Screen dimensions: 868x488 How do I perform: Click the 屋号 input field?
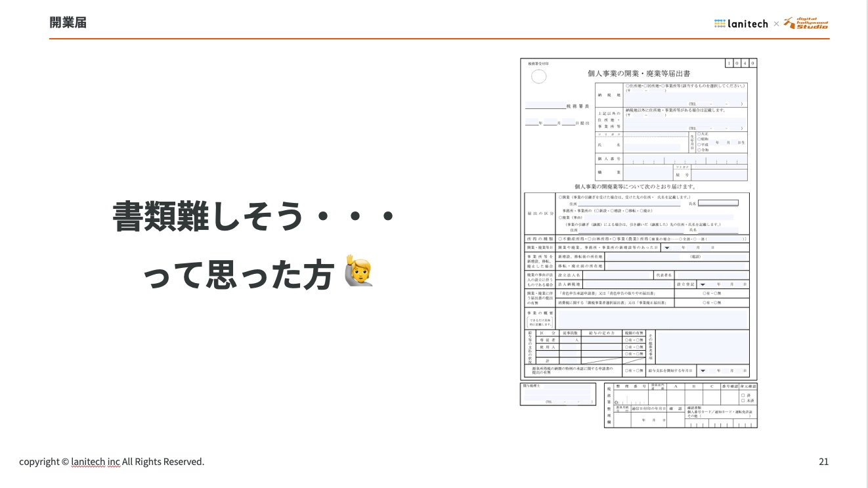[719, 175]
